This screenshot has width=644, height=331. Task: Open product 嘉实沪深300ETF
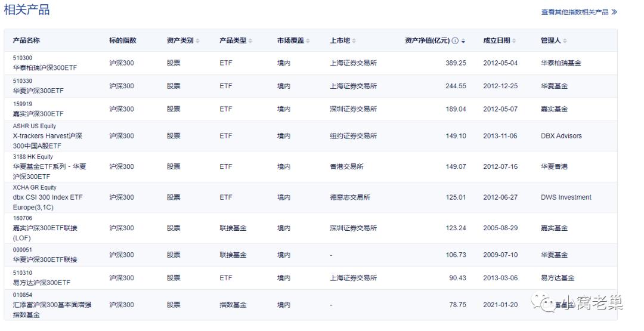pyautogui.click(x=38, y=114)
